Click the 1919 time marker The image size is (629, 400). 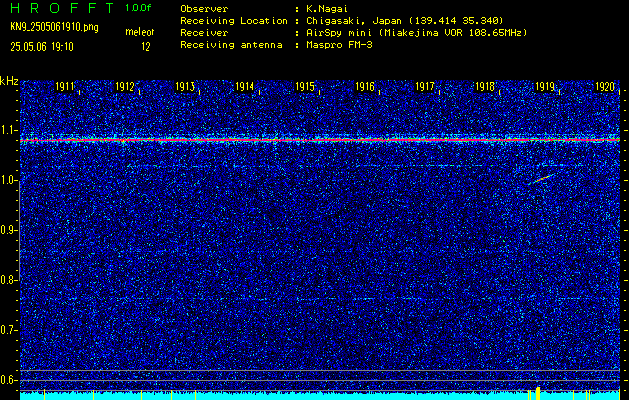click(545, 86)
